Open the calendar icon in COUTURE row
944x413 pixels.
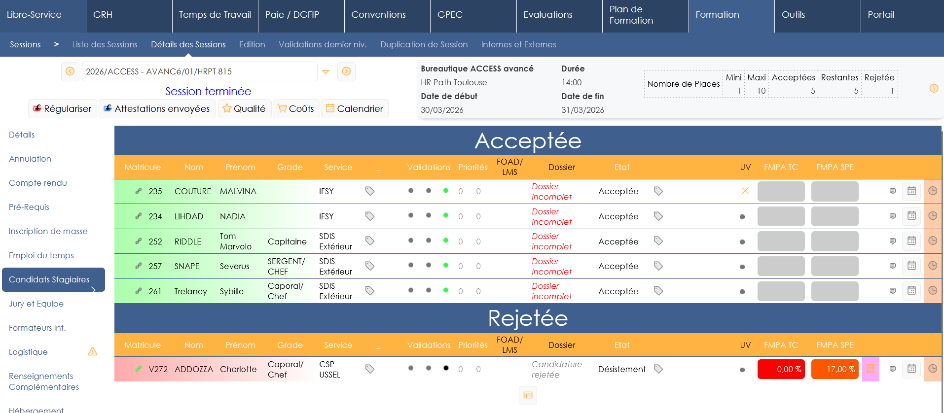pyautogui.click(x=911, y=191)
